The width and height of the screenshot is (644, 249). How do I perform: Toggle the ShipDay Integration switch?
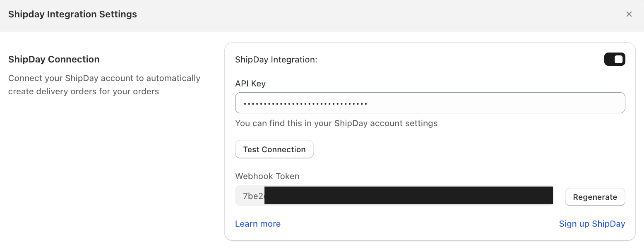pyautogui.click(x=615, y=60)
